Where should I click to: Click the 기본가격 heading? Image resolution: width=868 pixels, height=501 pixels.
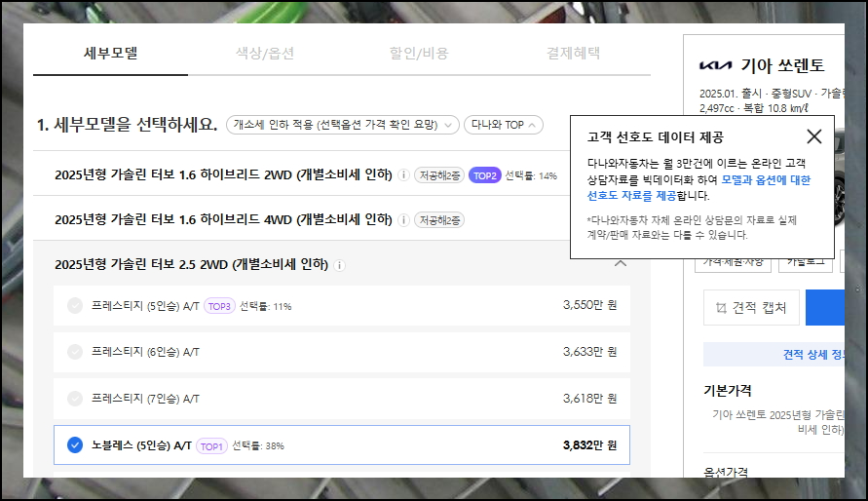tap(728, 391)
